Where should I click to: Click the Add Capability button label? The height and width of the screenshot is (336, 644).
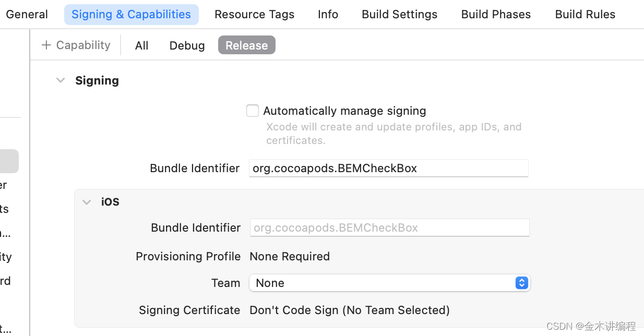[x=83, y=45]
